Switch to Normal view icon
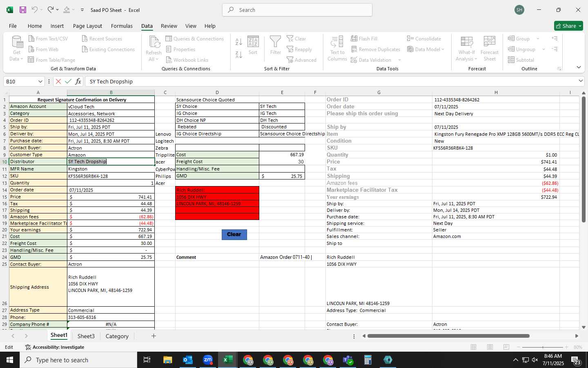588x368 pixels. click(474, 347)
